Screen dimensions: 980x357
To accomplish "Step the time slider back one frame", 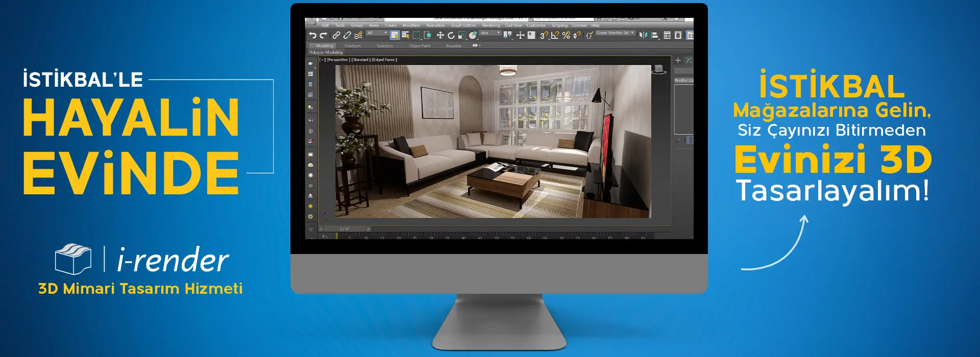I will tap(321, 229).
